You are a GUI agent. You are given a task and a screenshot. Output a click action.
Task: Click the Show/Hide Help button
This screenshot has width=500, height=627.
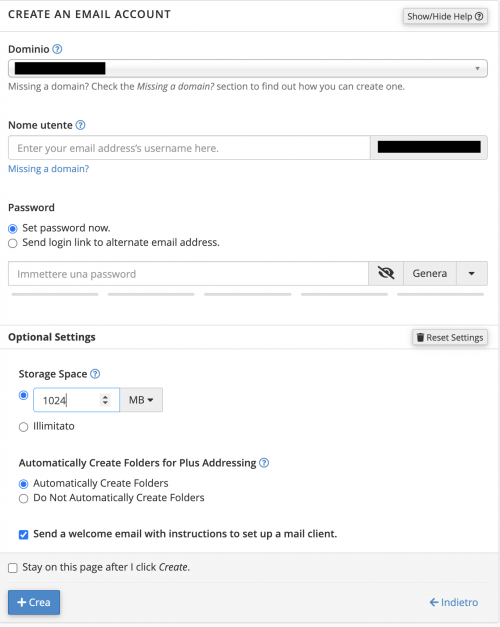point(445,16)
